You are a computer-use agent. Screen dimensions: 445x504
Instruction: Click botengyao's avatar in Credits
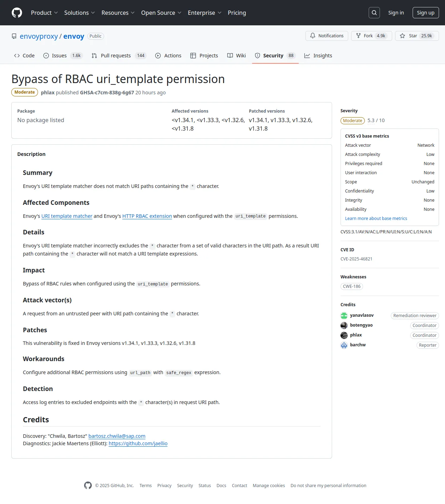(x=344, y=325)
